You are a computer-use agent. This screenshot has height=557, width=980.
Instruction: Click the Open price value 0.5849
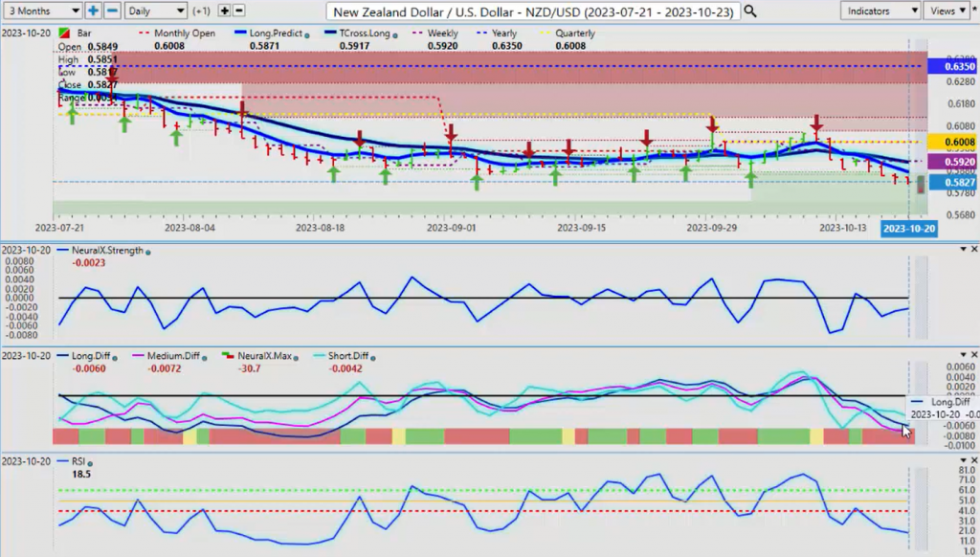102,47
